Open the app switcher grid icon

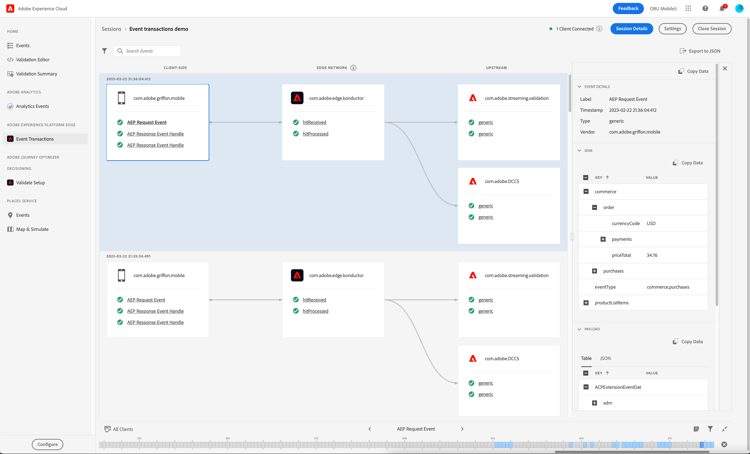coord(688,8)
